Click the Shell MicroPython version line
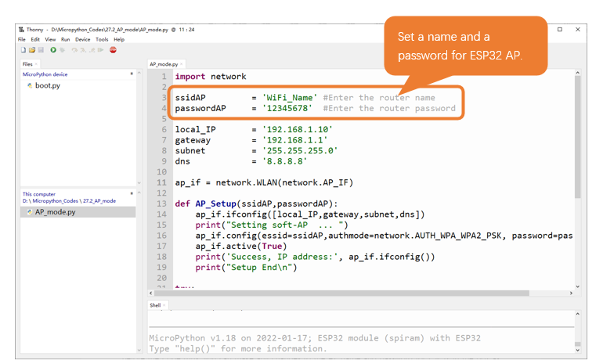The height and width of the screenshot is (364, 603). pyautogui.click(x=315, y=338)
